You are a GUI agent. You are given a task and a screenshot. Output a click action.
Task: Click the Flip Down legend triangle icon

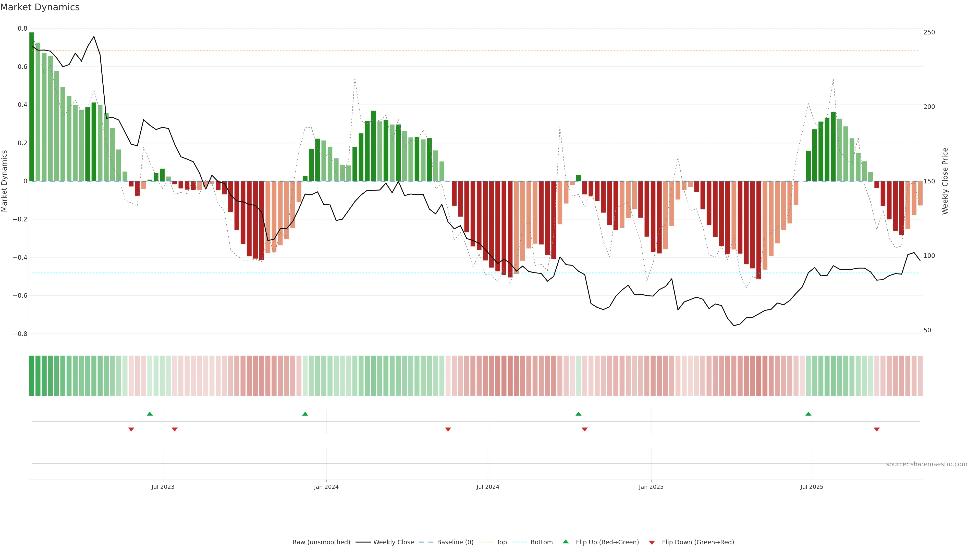(652, 543)
